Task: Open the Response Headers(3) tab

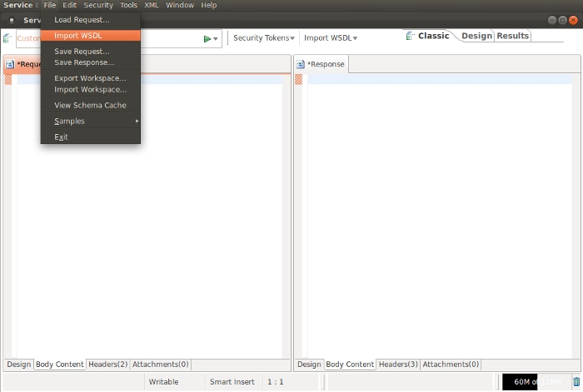Action: pos(398,365)
